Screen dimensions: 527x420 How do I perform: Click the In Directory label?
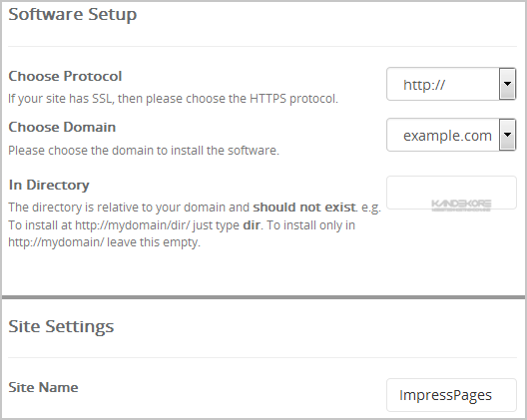click(49, 185)
